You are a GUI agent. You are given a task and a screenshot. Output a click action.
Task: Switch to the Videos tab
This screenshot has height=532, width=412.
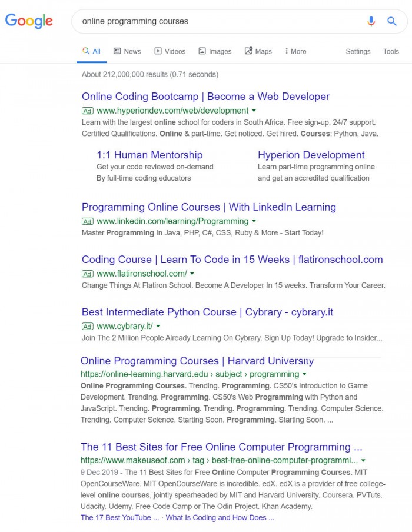[x=170, y=51]
